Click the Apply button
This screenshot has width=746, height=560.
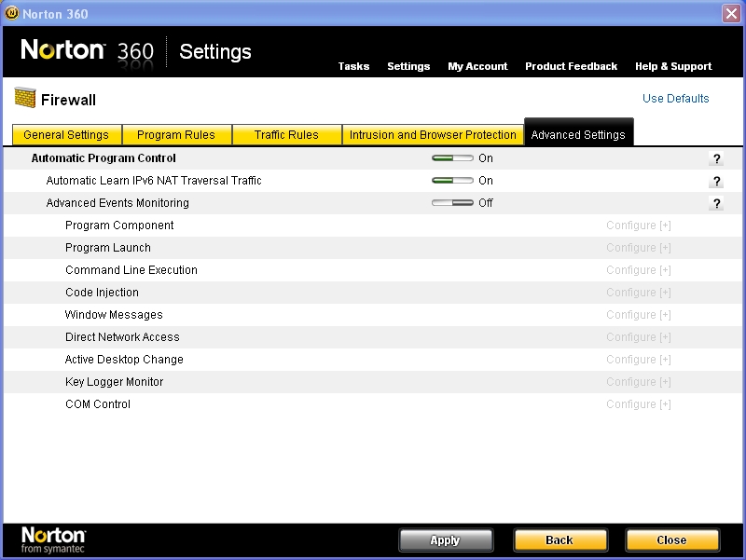[446, 540]
